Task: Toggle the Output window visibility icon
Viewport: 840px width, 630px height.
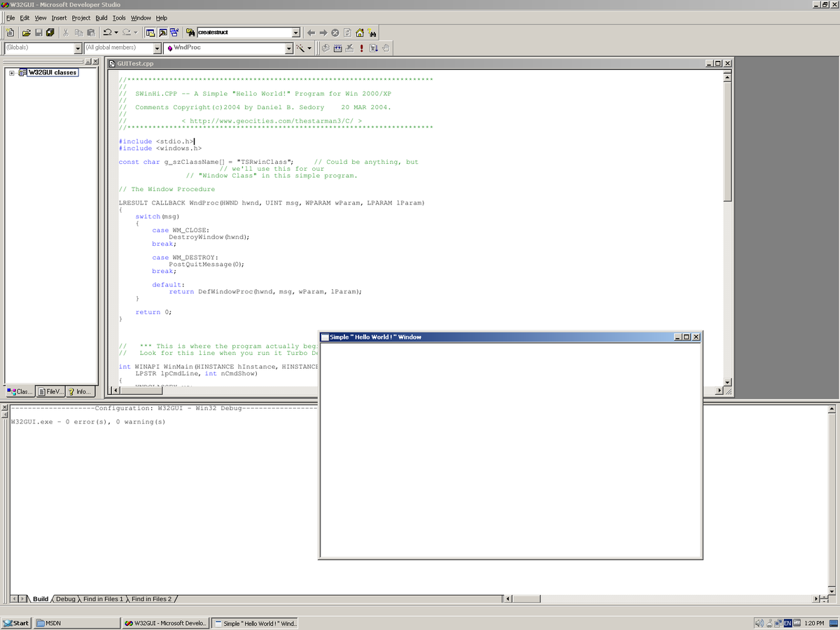Action: [x=162, y=32]
